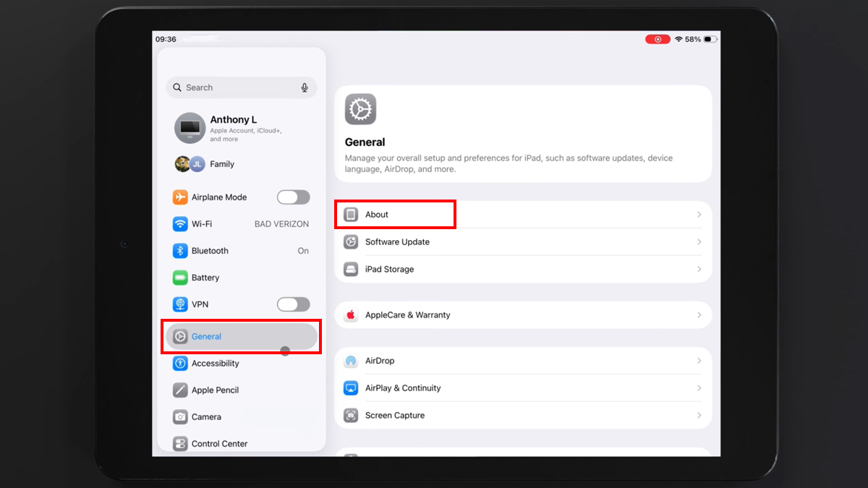868x488 pixels.
Task: Open Family settings row
Action: click(242, 164)
